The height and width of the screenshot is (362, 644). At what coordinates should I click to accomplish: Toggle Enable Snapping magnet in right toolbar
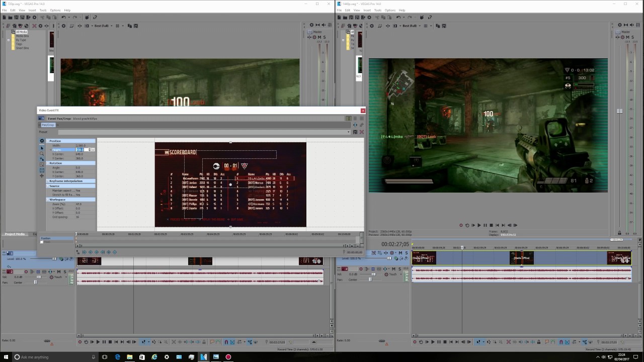pos(561,342)
